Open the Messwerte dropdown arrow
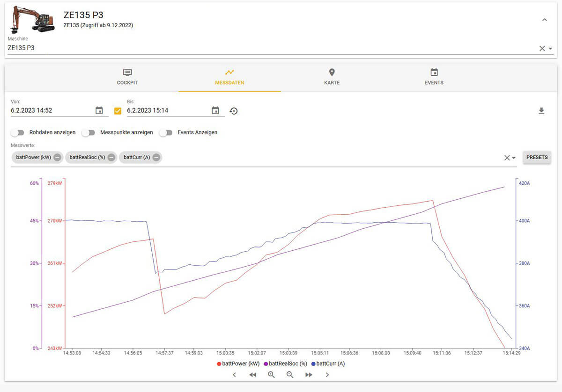The width and height of the screenshot is (562, 392). pyautogui.click(x=514, y=158)
